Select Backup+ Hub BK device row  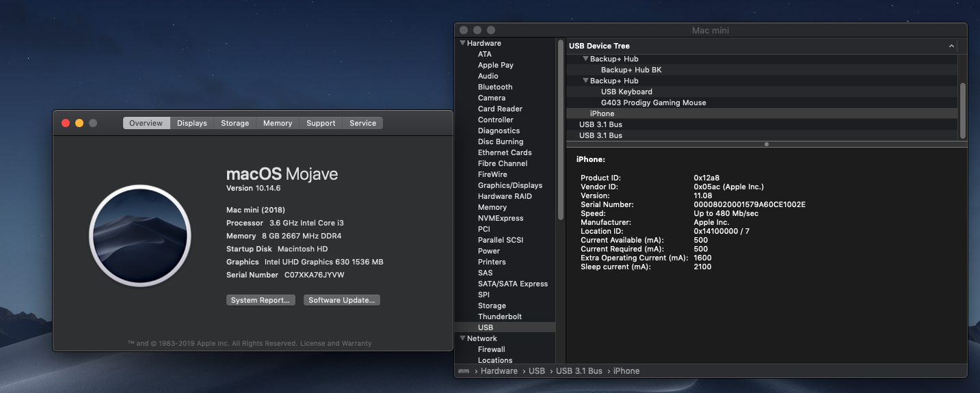pos(762,70)
